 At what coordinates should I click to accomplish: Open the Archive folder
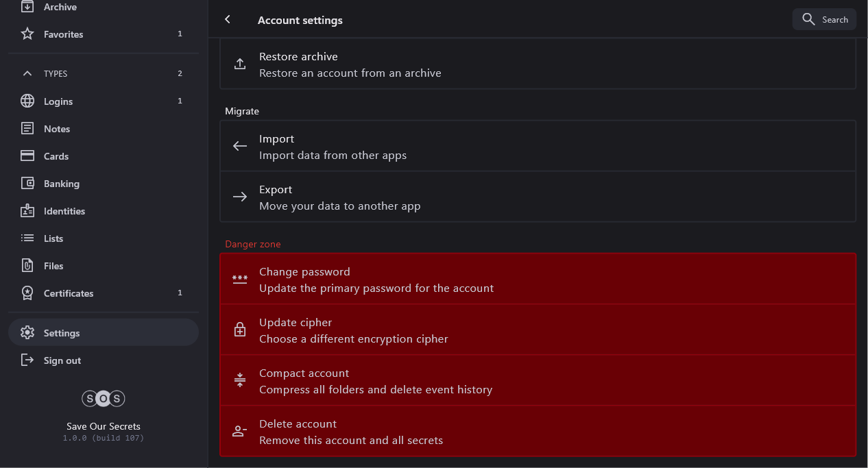click(60, 7)
